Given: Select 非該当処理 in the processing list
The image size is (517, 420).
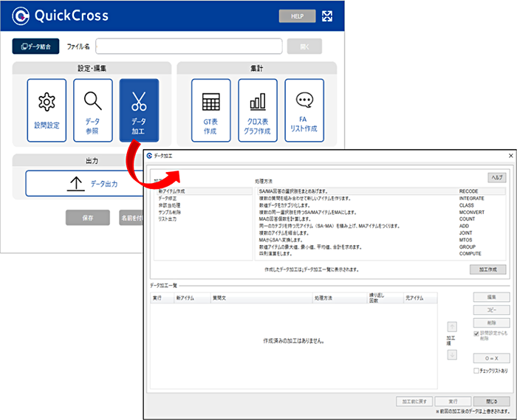Looking at the screenshot, I should (203, 205).
